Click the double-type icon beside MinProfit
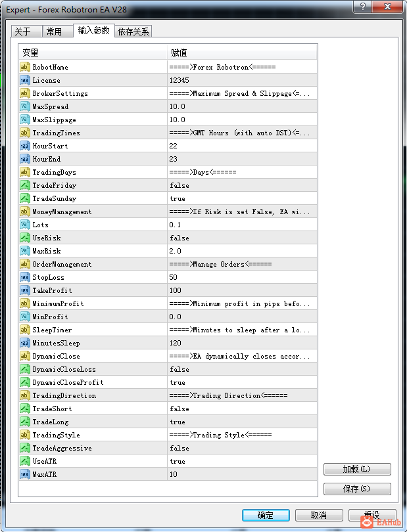407x532 pixels. pos(25,317)
